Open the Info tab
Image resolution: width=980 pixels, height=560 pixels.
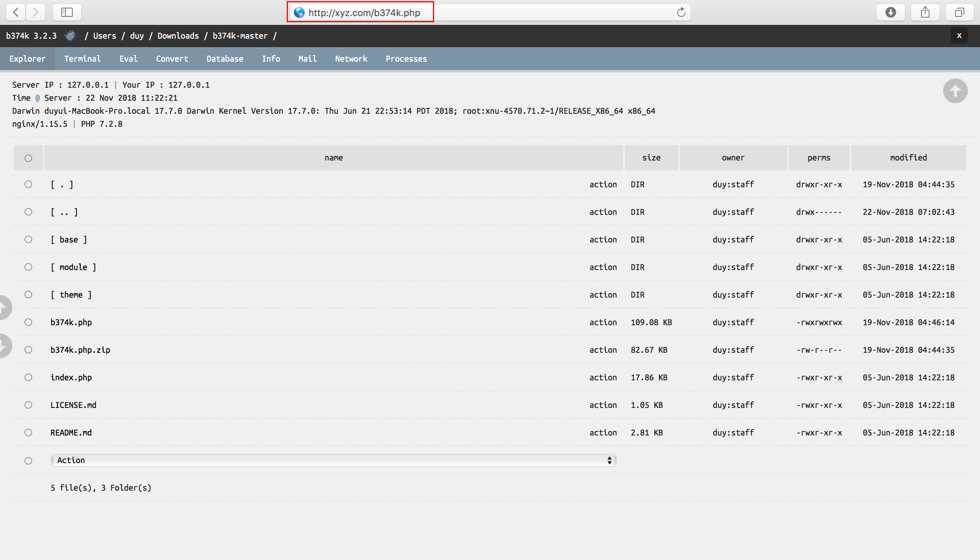point(271,59)
